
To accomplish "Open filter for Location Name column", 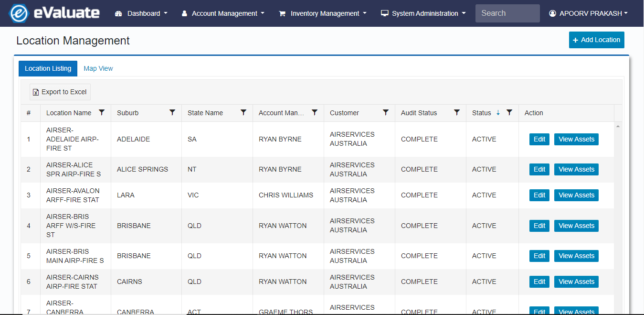I will coord(102,112).
